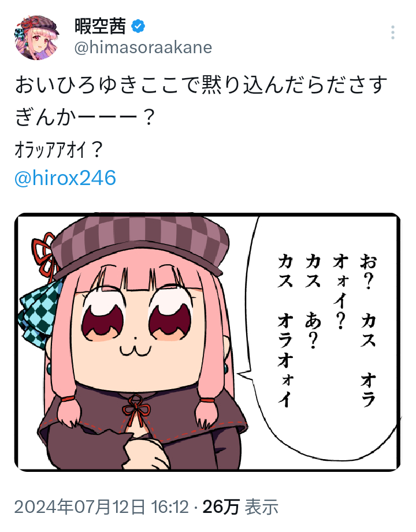416x532 pixels.
Task: Click the character's cat-like mouth
Action: coord(136,350)
